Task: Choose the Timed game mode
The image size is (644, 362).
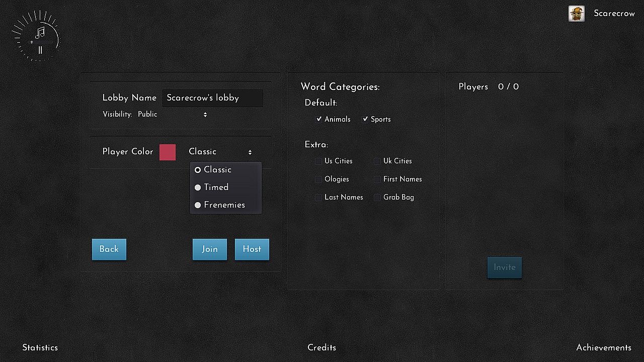Action: (x=225, y=188)
